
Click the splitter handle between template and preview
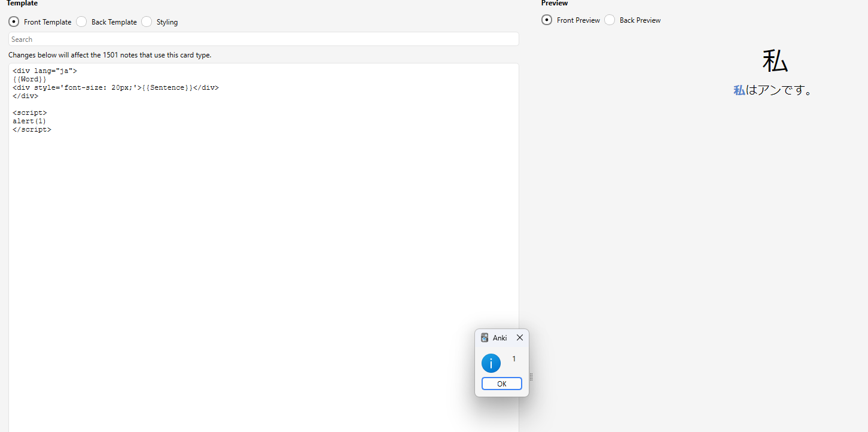pyautogui.click(x=531, y=377)
